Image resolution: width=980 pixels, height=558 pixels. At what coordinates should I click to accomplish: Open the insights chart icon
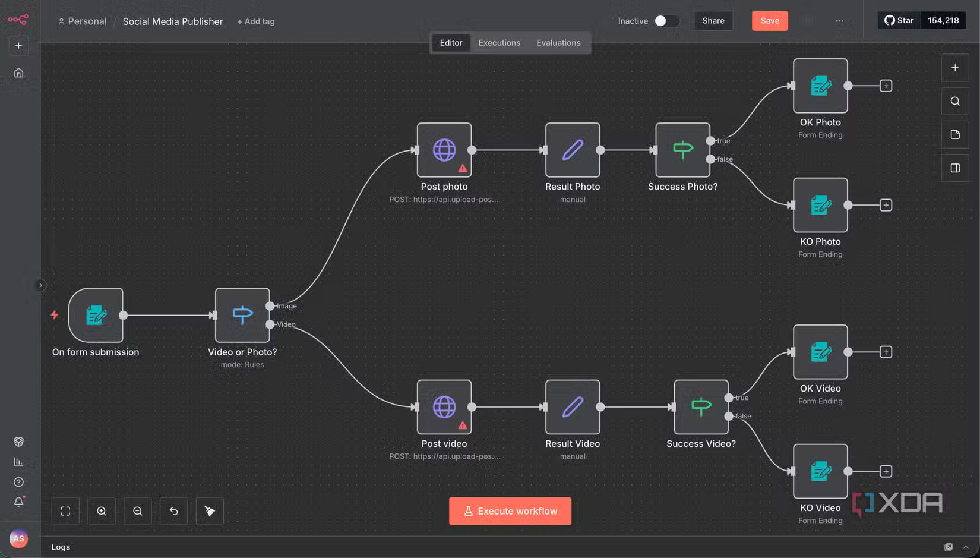click(18, 462)
